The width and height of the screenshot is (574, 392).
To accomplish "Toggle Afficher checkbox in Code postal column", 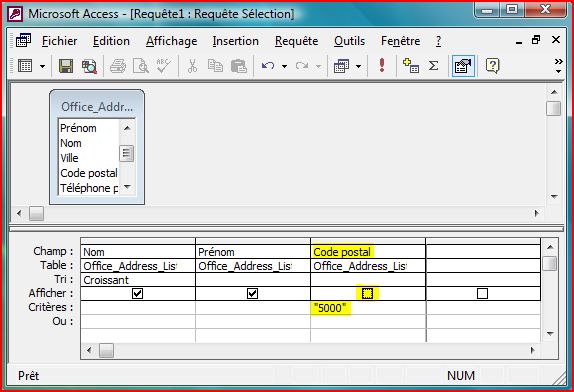I will click(367, 294).
